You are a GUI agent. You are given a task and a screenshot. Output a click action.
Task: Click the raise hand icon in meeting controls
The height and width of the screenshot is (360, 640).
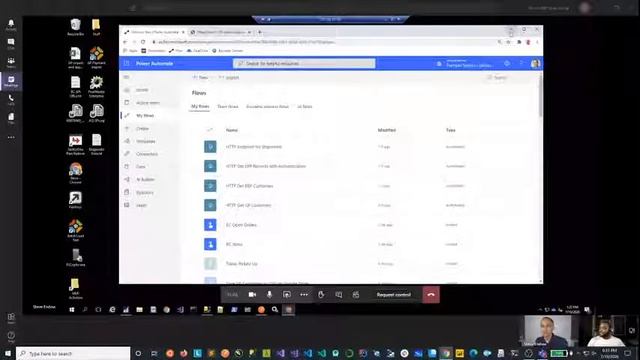tap(321, 294)
